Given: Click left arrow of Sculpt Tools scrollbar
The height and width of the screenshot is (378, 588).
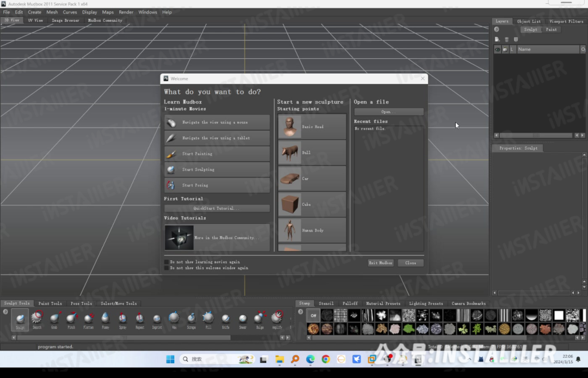Looking at the screenshot, I should pyautogui.click(x=14, y=338).
